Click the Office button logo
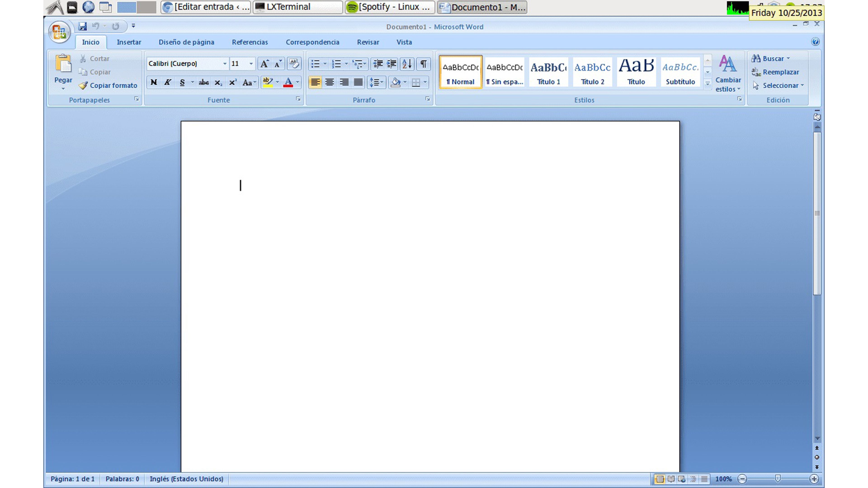 pos(59,32)
